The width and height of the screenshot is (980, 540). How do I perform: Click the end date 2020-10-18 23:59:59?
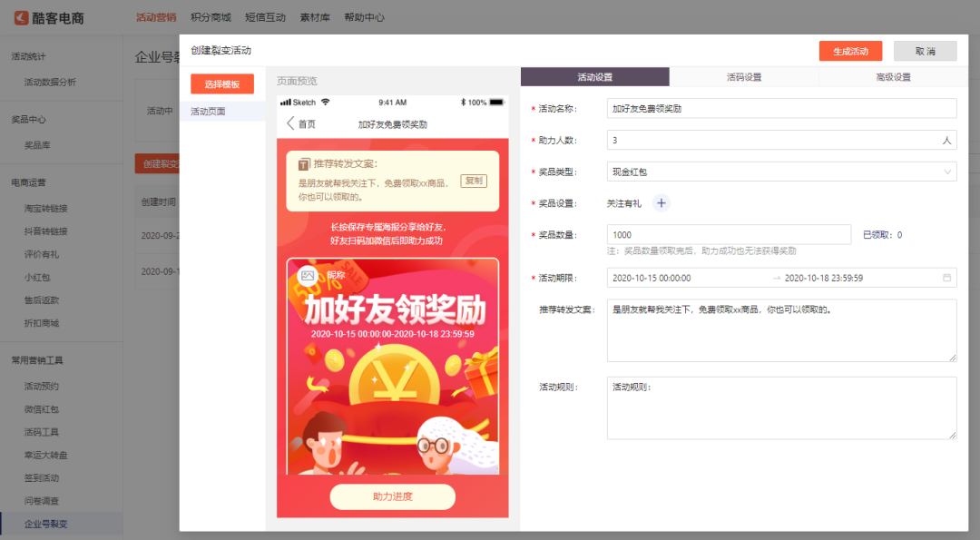coord(824,278)
